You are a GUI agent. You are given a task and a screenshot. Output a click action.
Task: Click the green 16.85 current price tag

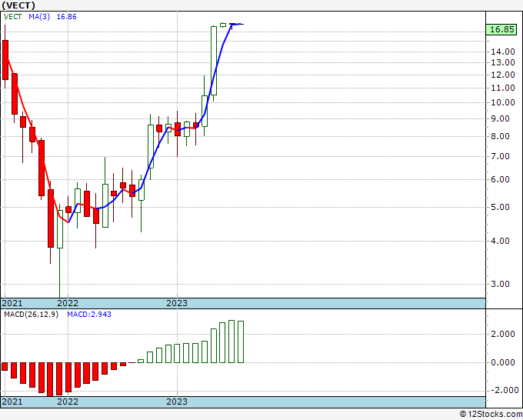pos(501,29)
